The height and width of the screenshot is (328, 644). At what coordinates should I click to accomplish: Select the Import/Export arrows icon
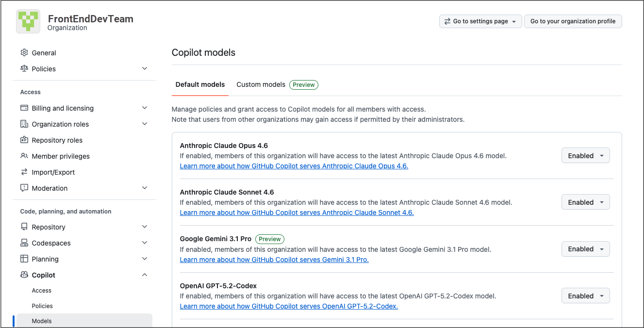[24, 172]
